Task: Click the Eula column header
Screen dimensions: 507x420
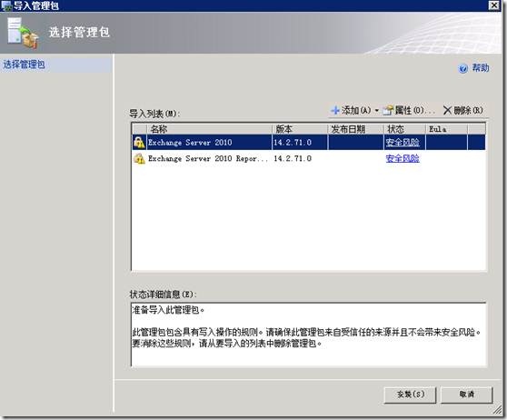Action: click(x=446, y=129)
